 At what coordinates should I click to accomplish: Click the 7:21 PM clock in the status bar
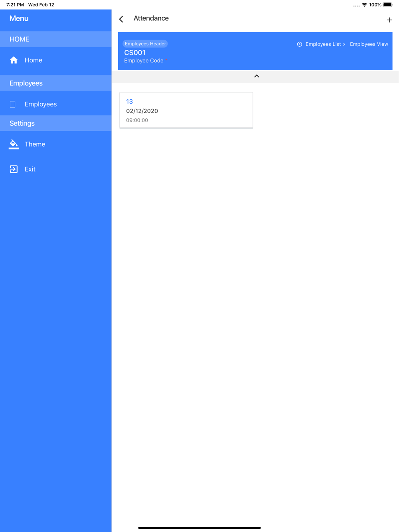(15, 5)
